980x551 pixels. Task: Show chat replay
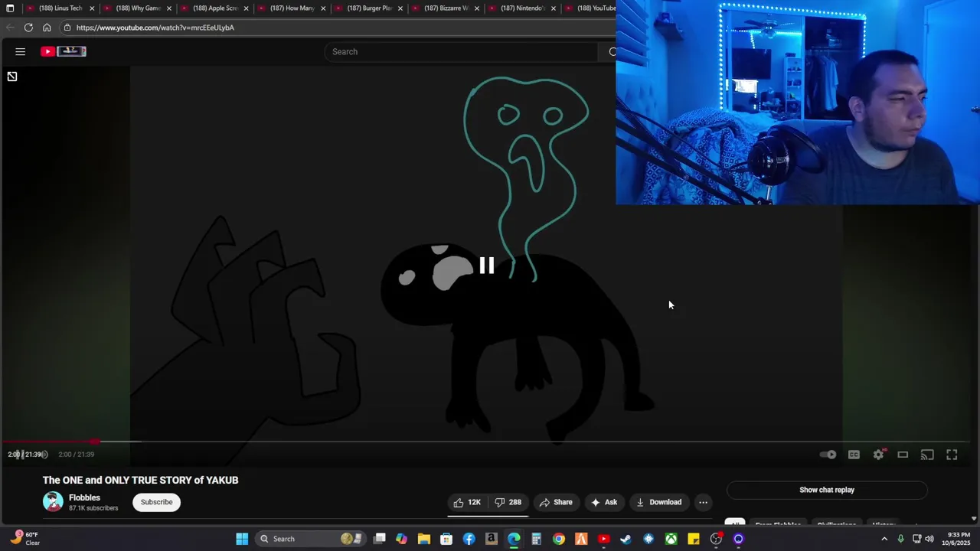pos(827,490)
